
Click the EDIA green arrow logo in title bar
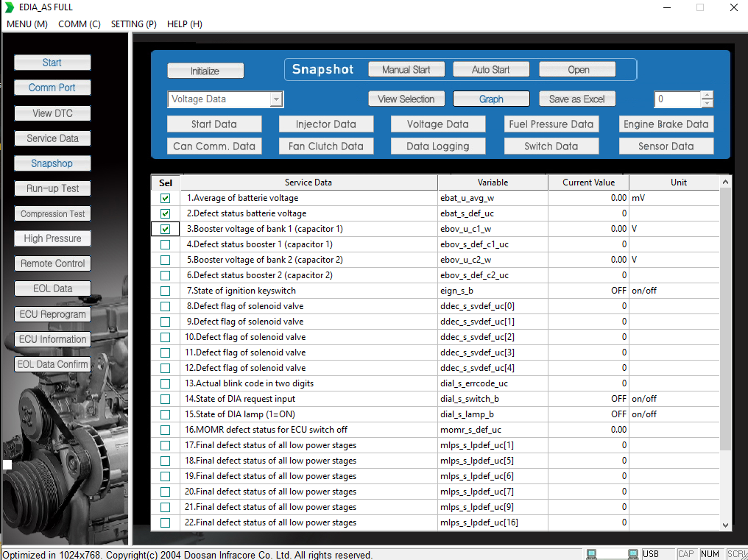9,7
